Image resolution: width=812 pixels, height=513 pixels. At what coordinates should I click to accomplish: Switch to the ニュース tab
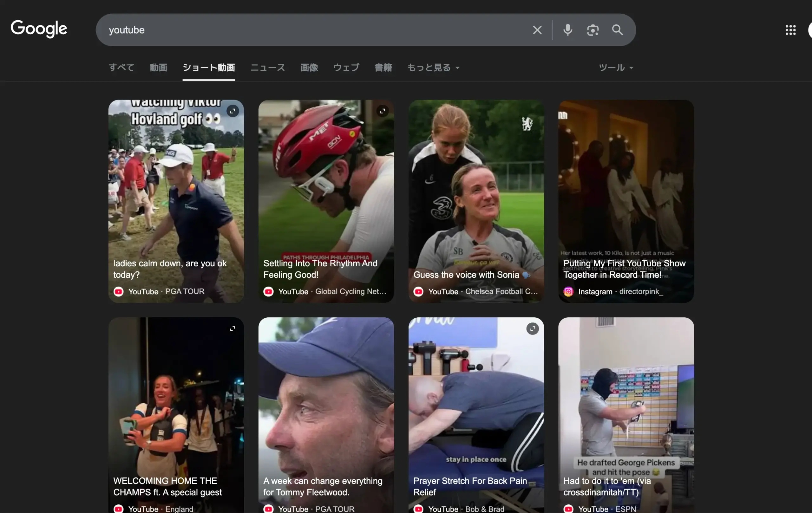click(268, 68)
